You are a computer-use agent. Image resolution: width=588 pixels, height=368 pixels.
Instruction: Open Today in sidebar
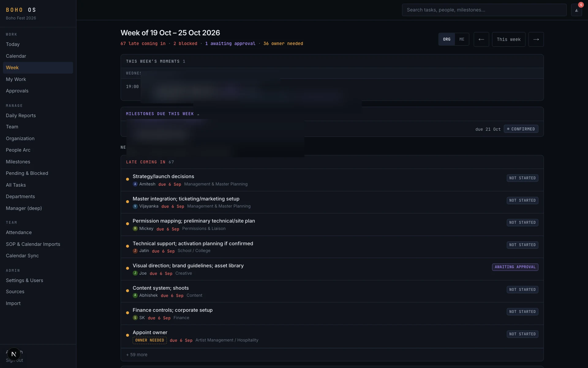coord(38,44)
